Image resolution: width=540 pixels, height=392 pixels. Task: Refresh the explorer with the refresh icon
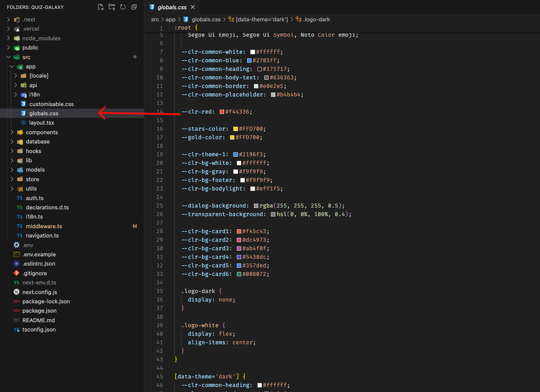pos(123,7)
